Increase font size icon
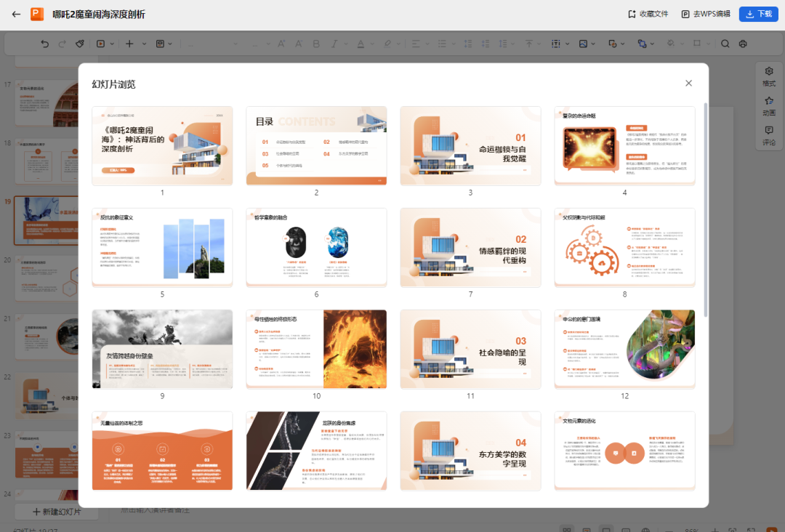 [281, 44]
